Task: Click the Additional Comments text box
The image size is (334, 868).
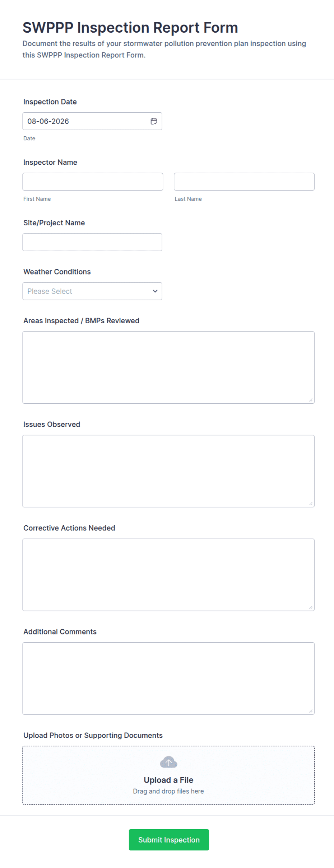Action: [x=168, y=678]
